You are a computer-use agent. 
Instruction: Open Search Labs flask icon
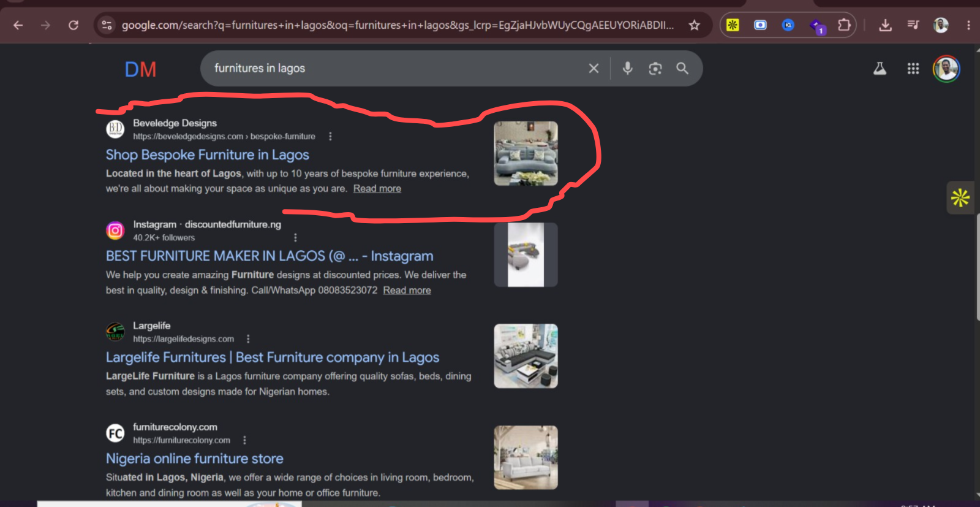(x=880, y=69)
